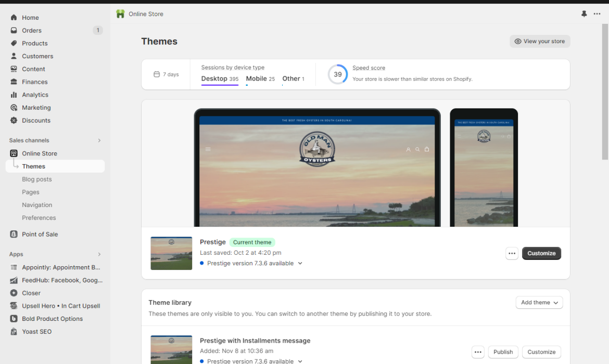
Task: Open the three-dot menu beside Customize
Action: 512,253
